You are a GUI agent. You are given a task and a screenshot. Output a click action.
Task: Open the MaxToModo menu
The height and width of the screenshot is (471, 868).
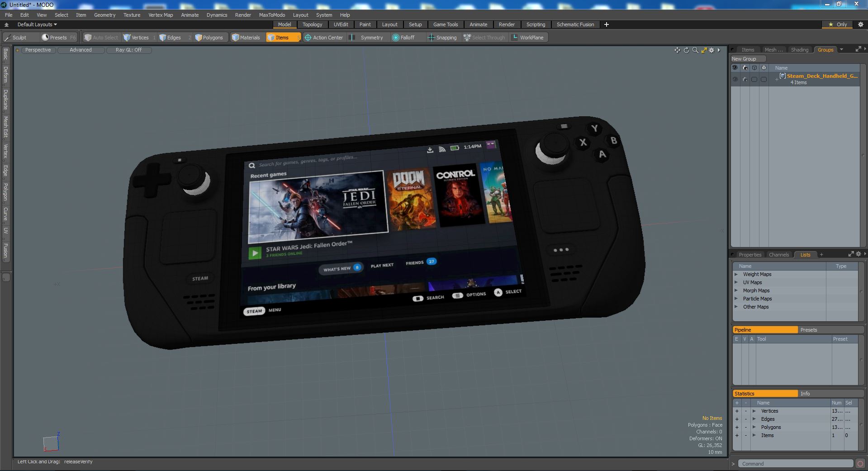pyautogui.click(x=272, y=15)
